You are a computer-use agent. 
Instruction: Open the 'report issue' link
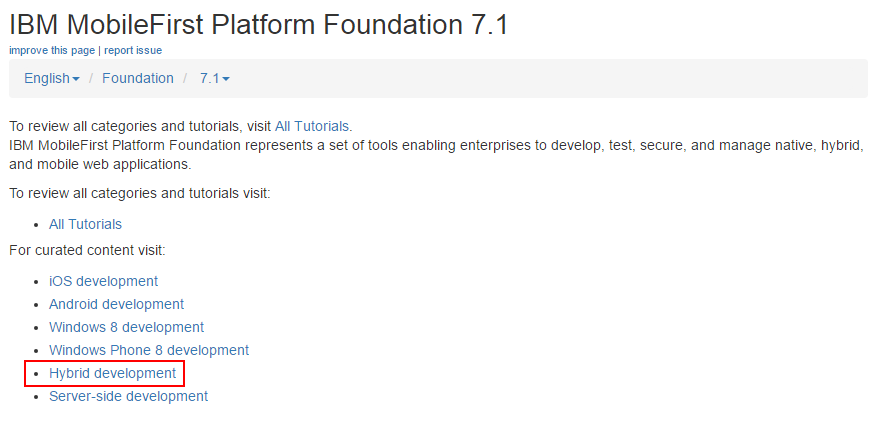(x=132, y=50)
